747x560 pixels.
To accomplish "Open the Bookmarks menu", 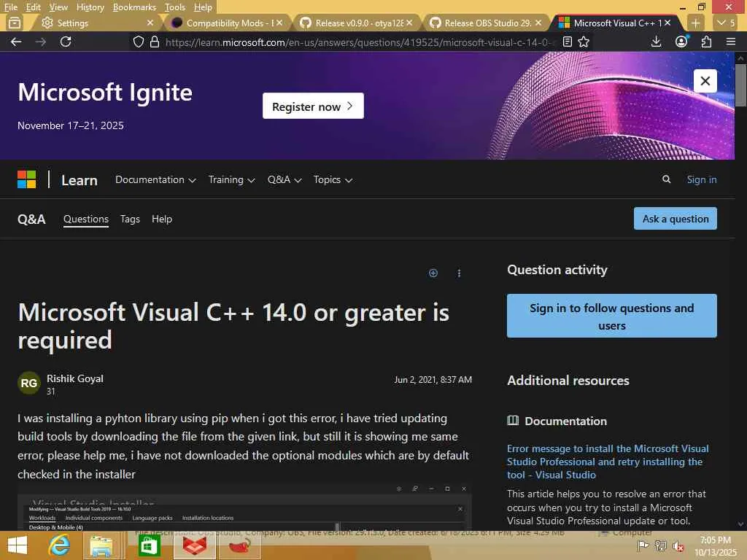I will pyautogui.click(x=134, y=7).
